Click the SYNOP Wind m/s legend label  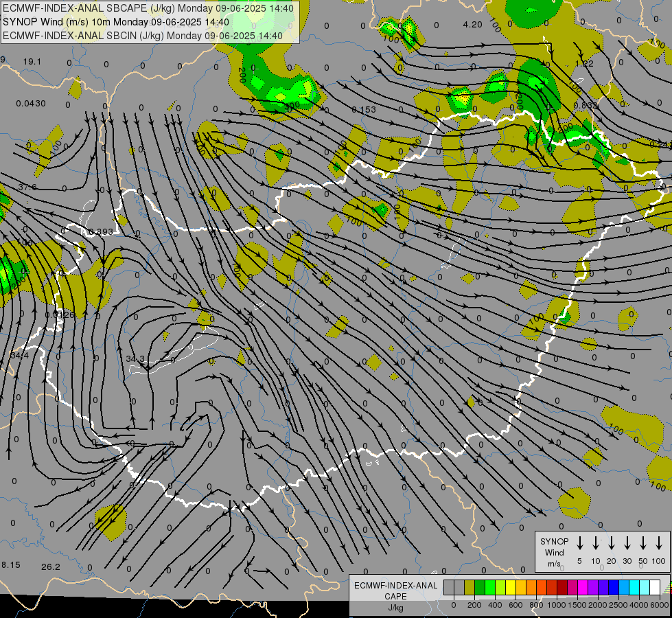[554, 552]
